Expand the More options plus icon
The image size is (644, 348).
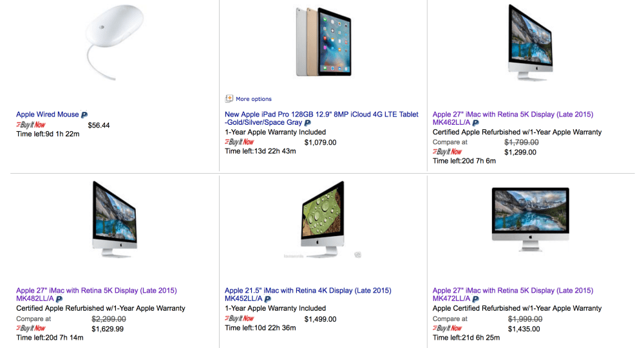tap(229, 99)
